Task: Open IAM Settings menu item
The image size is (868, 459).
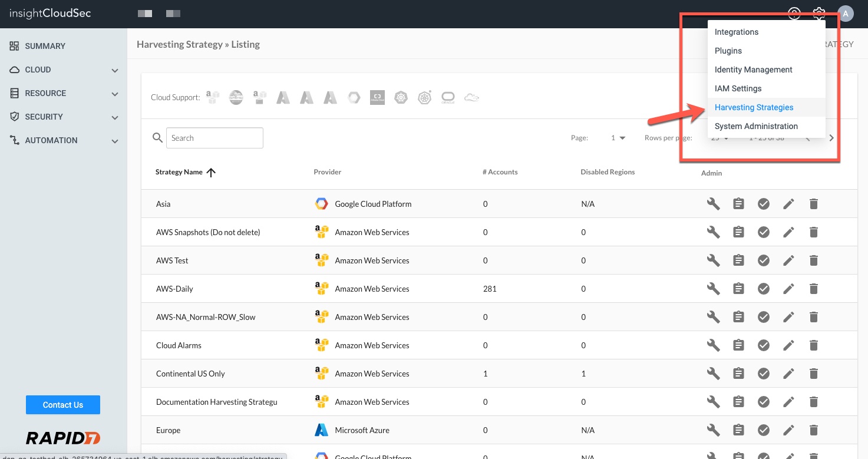Action: (x=766, y=88)
